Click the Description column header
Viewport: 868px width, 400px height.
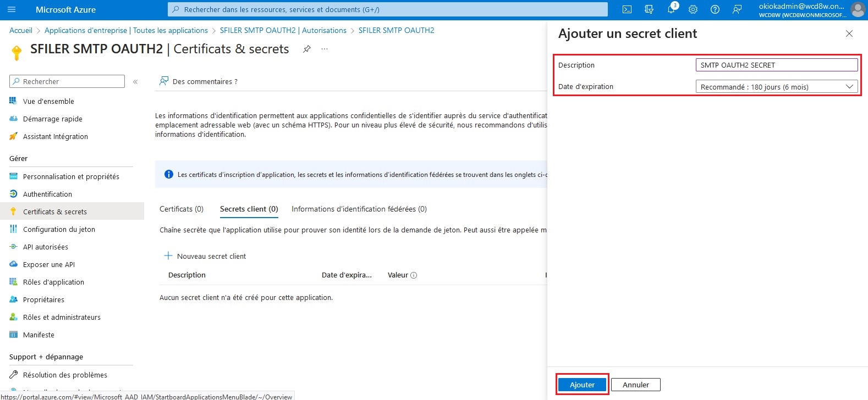187,275
